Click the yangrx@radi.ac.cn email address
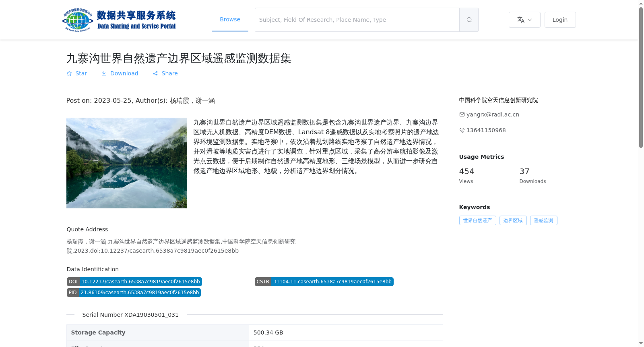The height and width of the screenshot is (347, 644). coord(493,114)
